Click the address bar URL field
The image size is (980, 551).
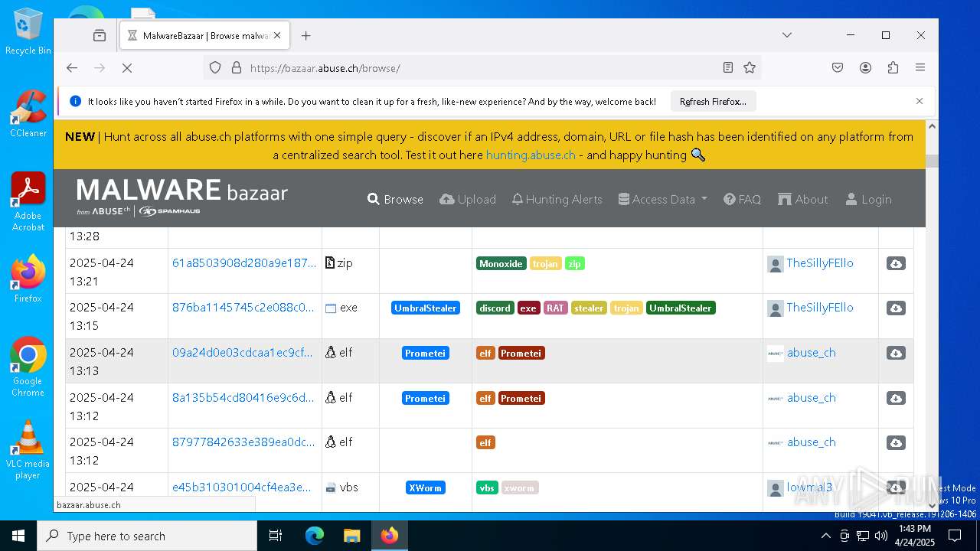(x=482, y=68)
